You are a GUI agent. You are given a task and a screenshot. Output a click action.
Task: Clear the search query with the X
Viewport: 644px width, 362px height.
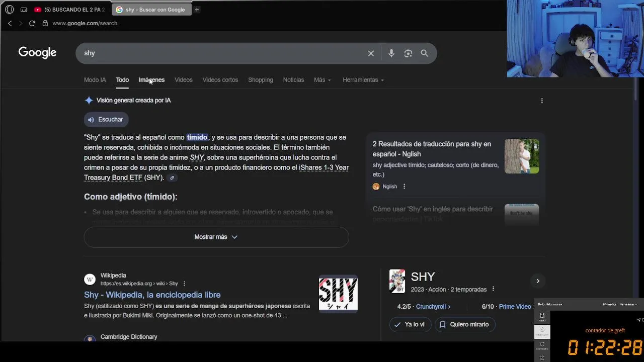click(x=371, y=53)
